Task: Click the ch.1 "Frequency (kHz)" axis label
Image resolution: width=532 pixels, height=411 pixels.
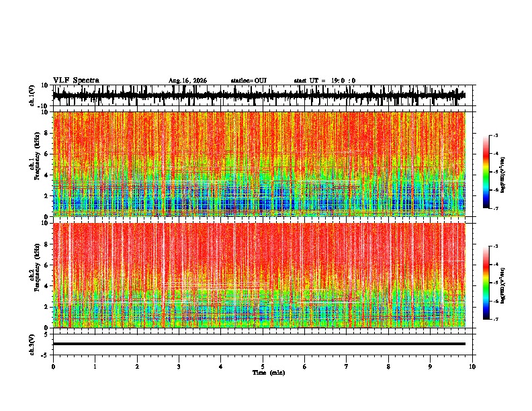Action: (x=38, y=156)
